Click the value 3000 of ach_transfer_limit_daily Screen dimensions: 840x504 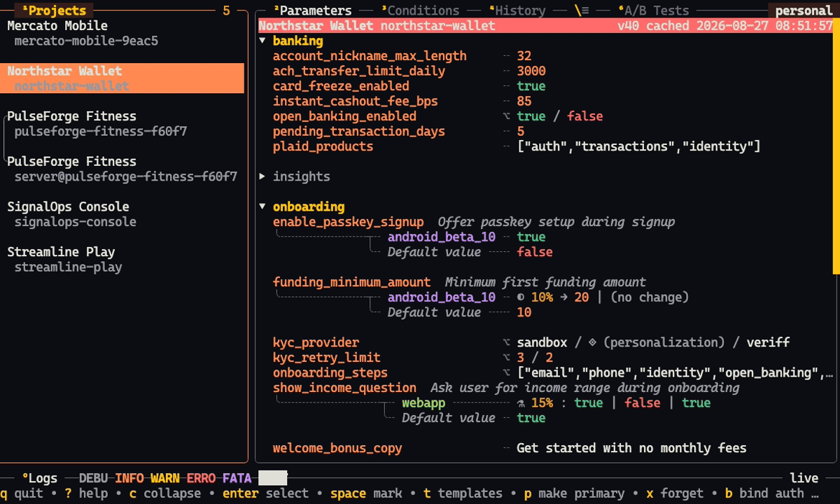pos(531,71)
